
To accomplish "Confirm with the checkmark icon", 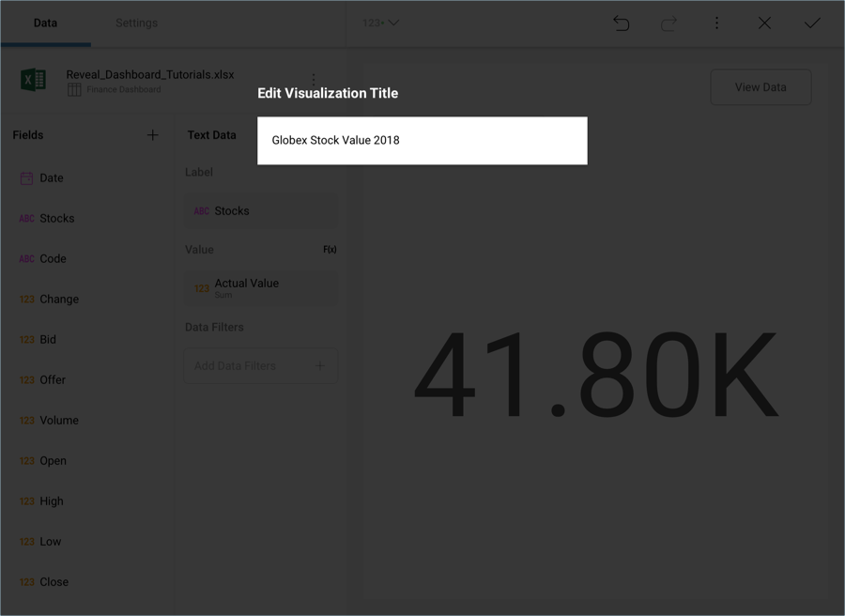I will 812,23.
